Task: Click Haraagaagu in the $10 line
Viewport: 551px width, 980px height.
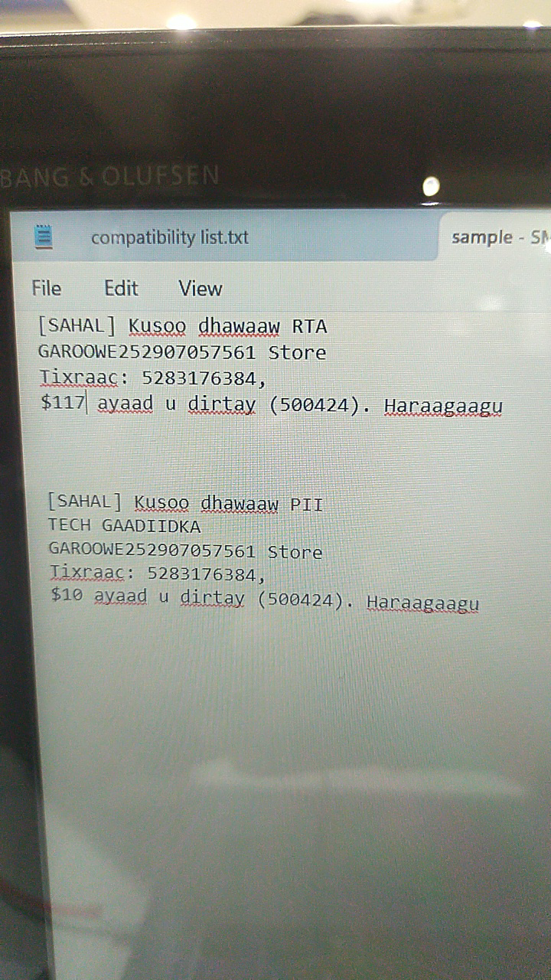Action: [422, 603]
